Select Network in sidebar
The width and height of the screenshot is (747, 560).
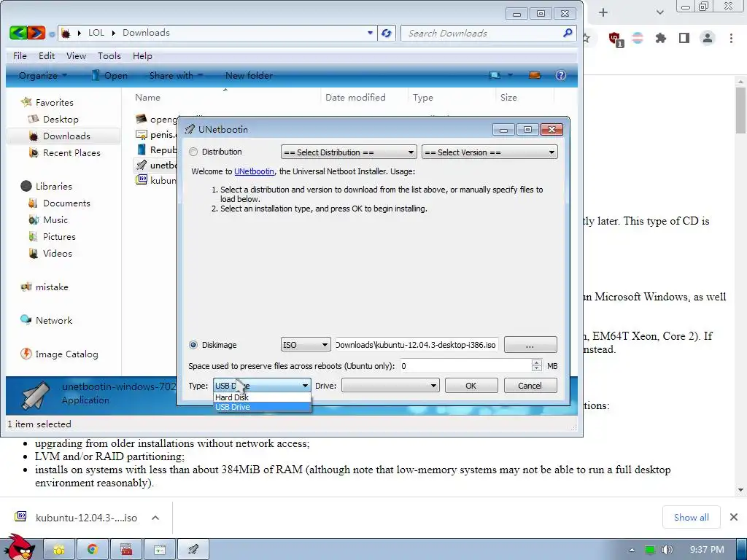point(54,321)
